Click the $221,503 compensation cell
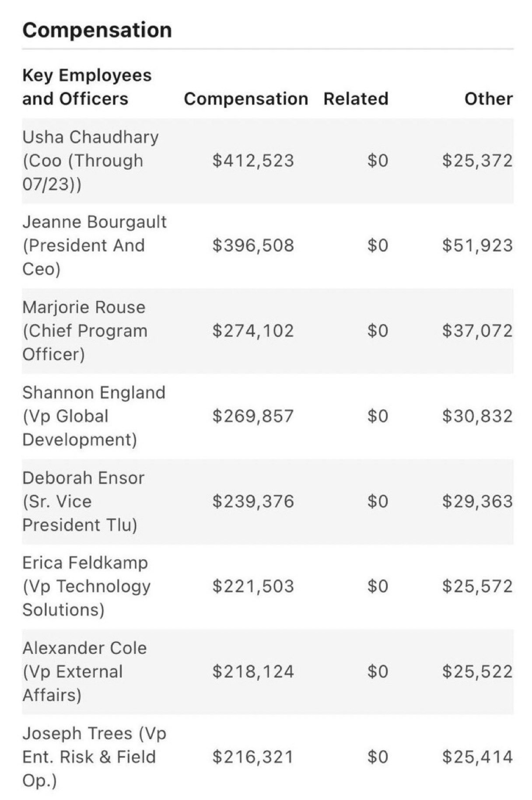 (x=253, y=586)
